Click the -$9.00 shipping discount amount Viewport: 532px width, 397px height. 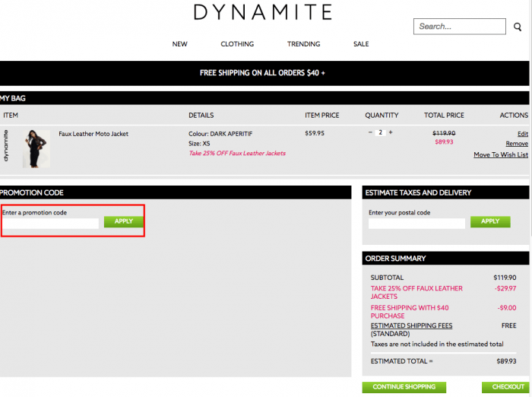(507, 308)
